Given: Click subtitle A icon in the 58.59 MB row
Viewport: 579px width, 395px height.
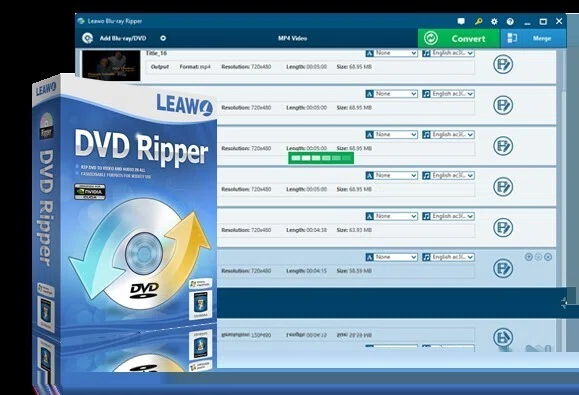Looking at the screenshot, I should click(369, 257).
